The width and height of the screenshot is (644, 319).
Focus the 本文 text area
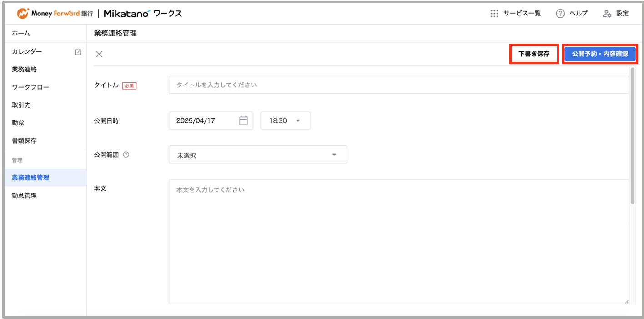tap(399, 242)
